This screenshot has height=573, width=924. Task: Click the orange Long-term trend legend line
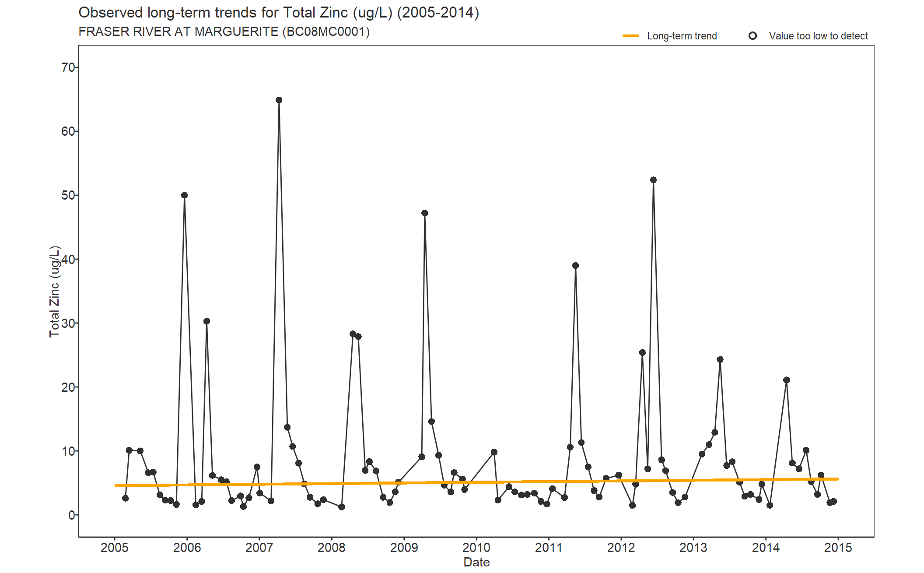[630, 36]
